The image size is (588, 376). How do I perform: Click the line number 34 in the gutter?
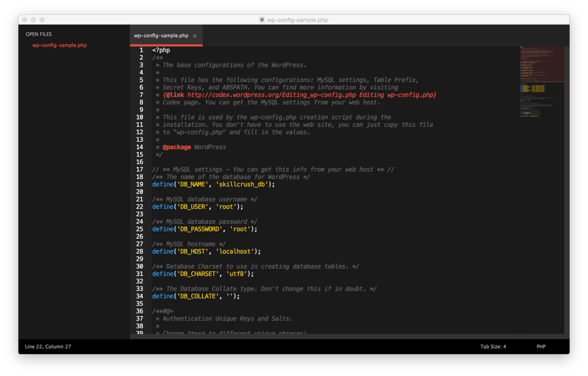tap(140, 296)
